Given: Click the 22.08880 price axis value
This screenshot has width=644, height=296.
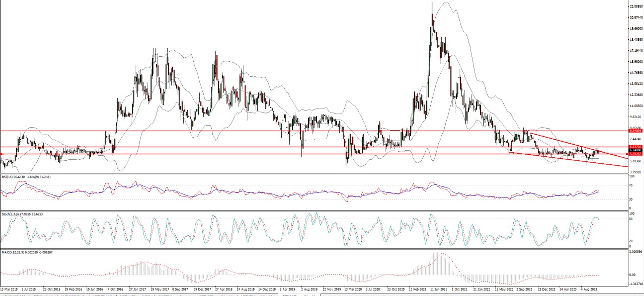Looking at the screenshot, I should click(636, 6).
